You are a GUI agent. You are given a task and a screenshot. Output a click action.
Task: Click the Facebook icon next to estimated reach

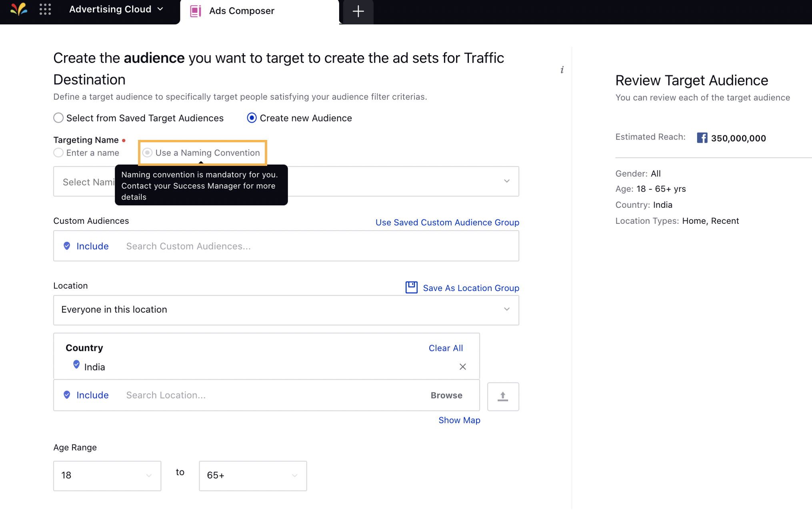click(702, 137)
